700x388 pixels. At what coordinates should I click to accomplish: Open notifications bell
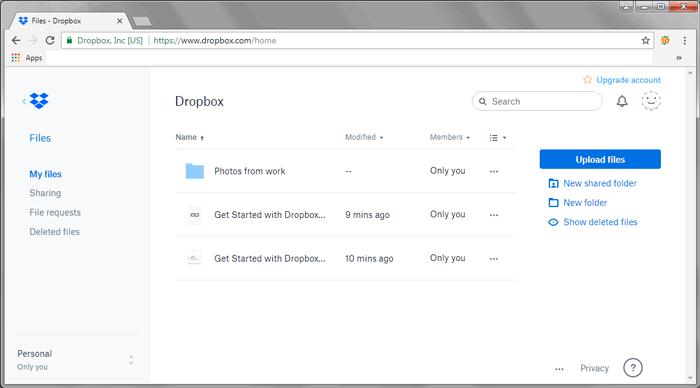[x=622, y=101]
